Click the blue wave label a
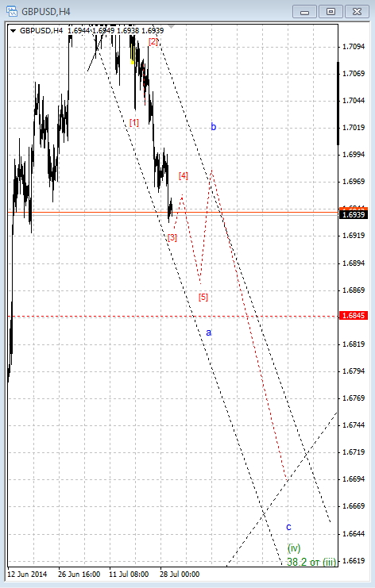 [x=209, y=332]
